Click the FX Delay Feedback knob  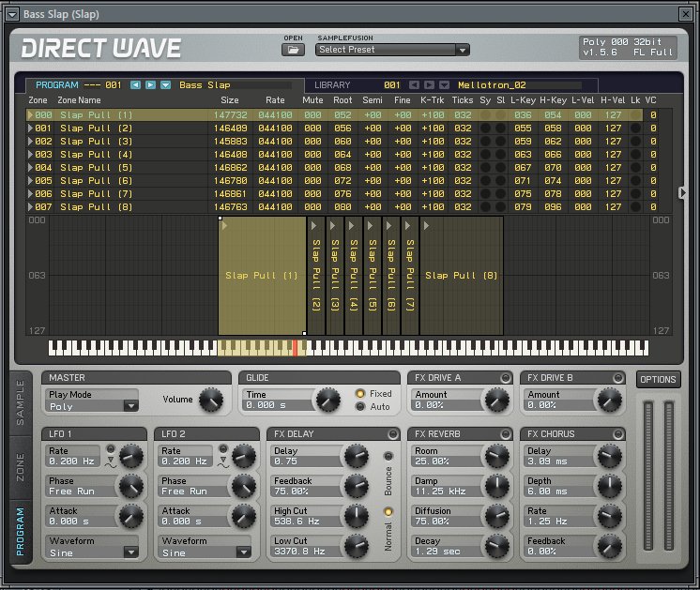pyautogui.click(x=357, y=486)
